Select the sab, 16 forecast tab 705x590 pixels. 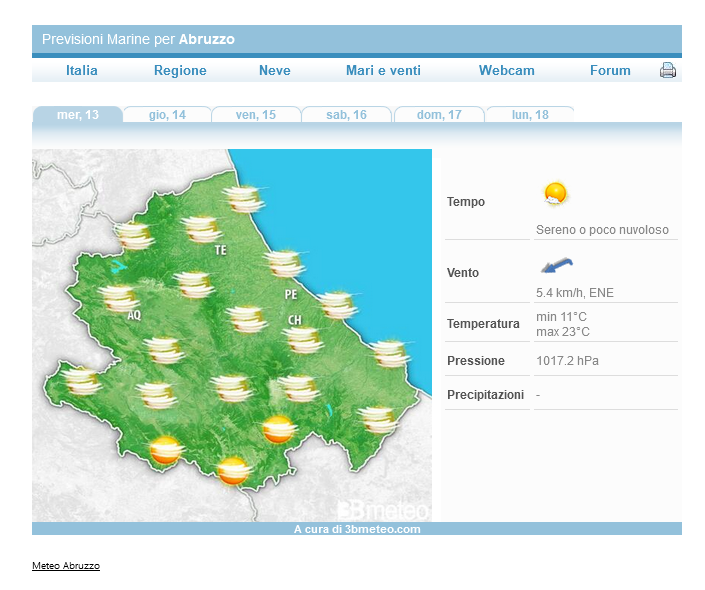coord(346,115)
